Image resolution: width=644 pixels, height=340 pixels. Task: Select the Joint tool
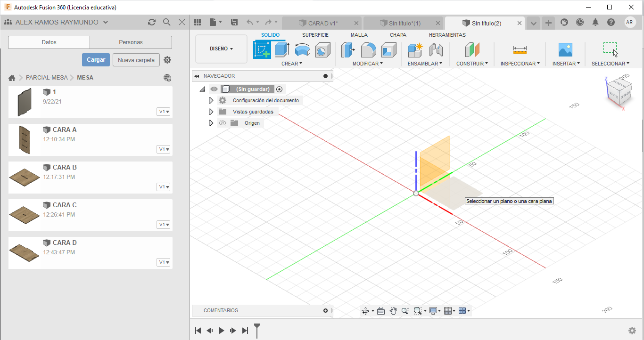[x=436, y=50]
